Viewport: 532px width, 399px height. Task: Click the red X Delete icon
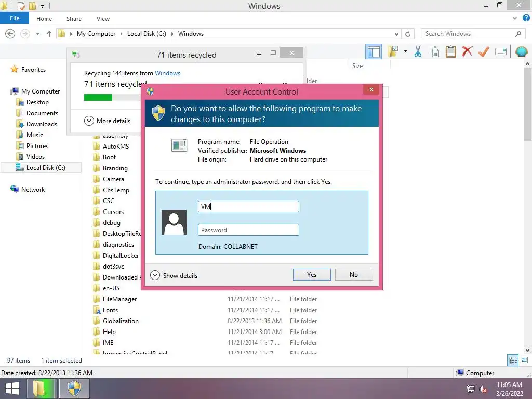[x=467, y=51]
